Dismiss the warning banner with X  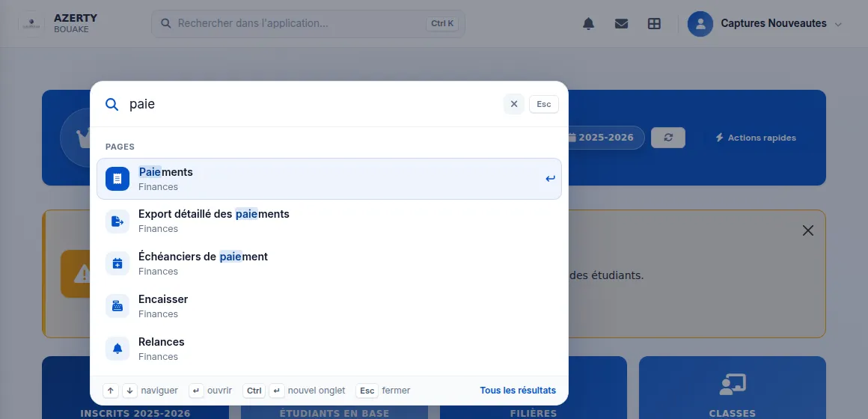(807, 230)
